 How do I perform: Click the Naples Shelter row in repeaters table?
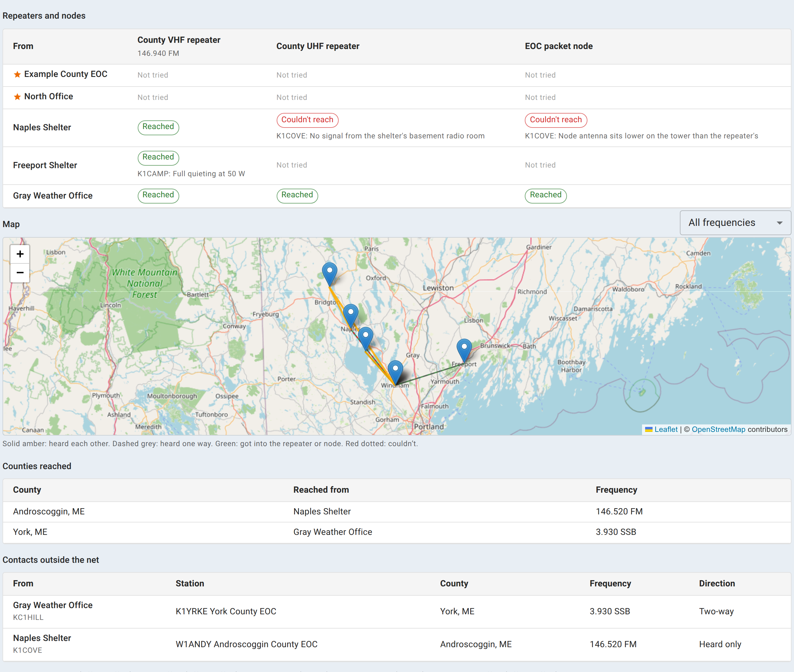(x=397, y=128)
